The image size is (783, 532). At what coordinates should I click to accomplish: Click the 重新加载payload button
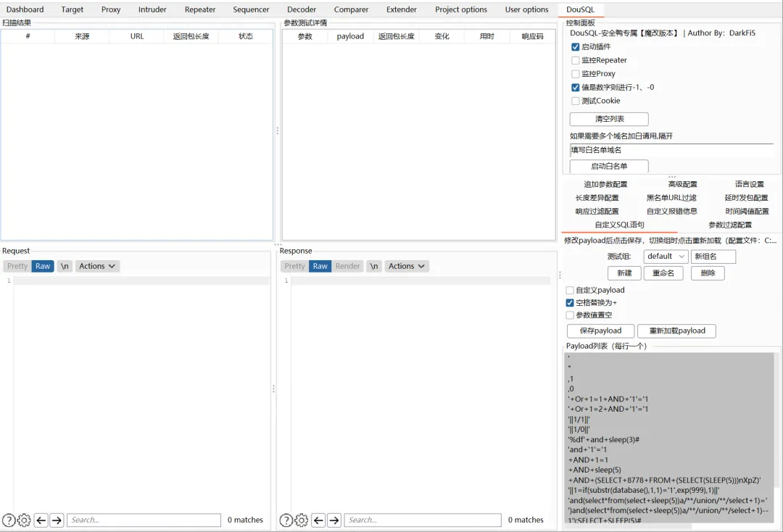click(676, 331)
